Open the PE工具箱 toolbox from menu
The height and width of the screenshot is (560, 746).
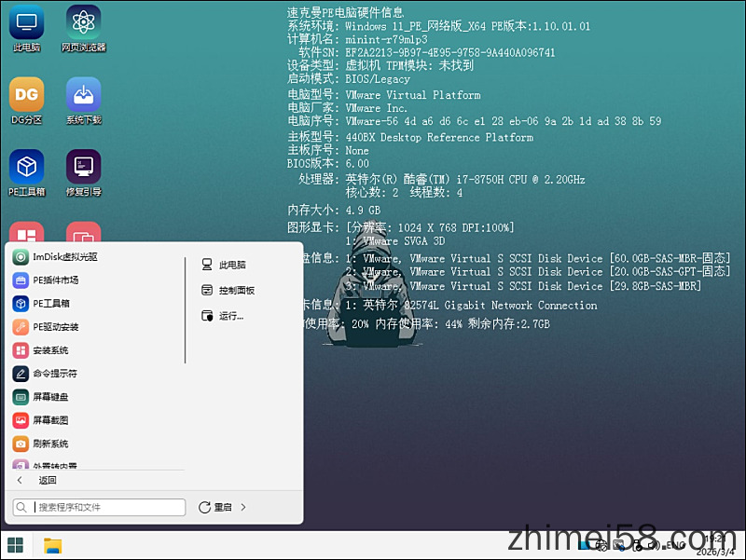pyautogui.click(x=48, y=303)
